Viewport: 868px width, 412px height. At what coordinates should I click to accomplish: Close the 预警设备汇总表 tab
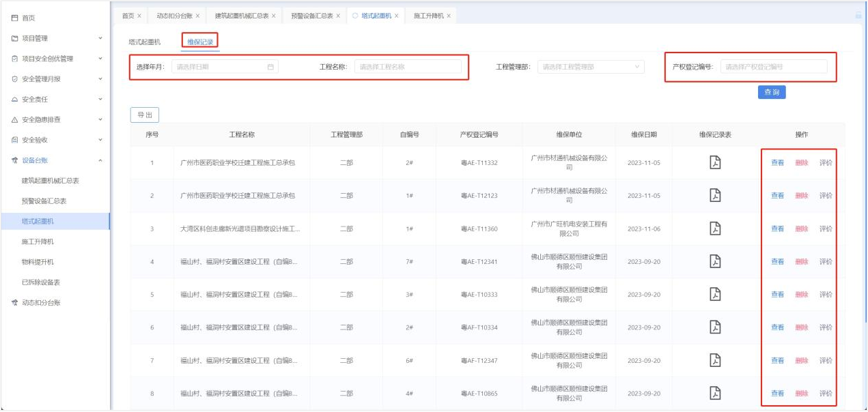[x=338, y=16]
